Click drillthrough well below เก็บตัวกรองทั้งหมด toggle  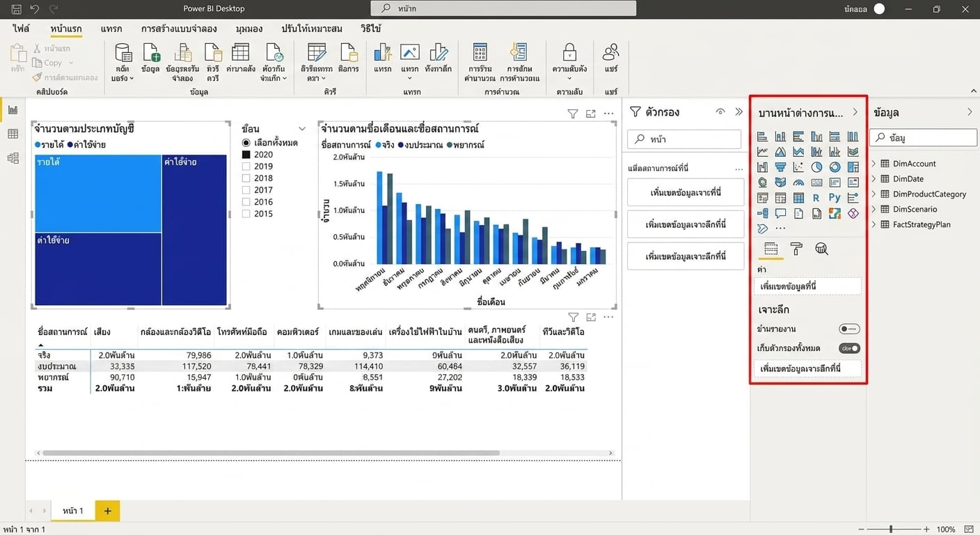coord(807,368)
